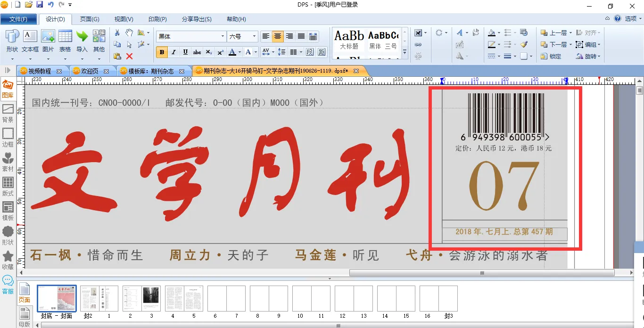Click the undo arrow in title bar
The width and height of the screenshot is (644, 328).
[x=50, y=5]
